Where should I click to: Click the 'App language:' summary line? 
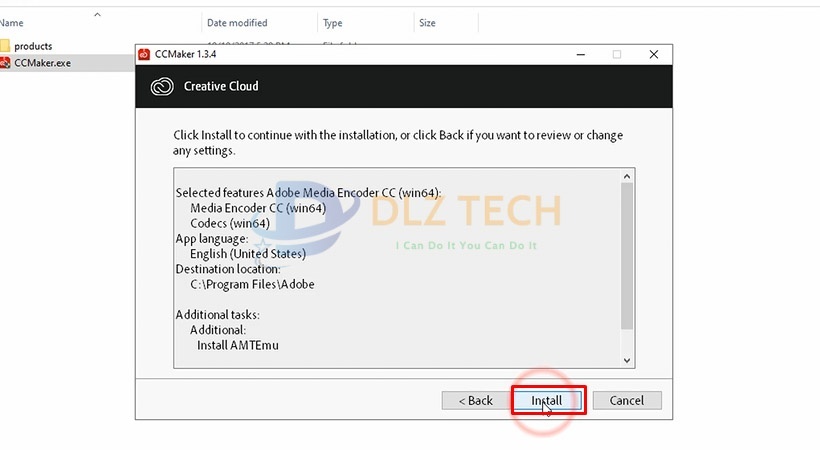point(212,239)
